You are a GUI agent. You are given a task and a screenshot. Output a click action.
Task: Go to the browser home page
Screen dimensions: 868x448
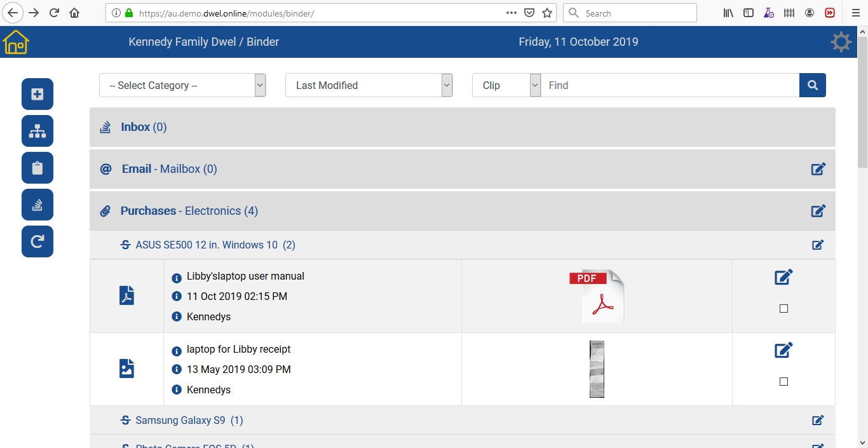74,13
